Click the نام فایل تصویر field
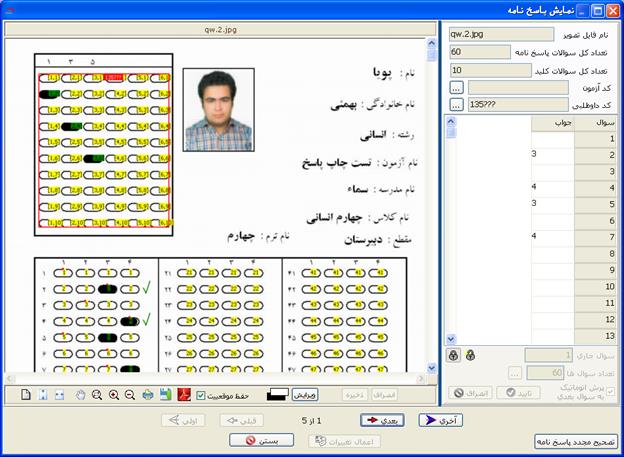Screen dimensions: 624x457 point(501,34)
